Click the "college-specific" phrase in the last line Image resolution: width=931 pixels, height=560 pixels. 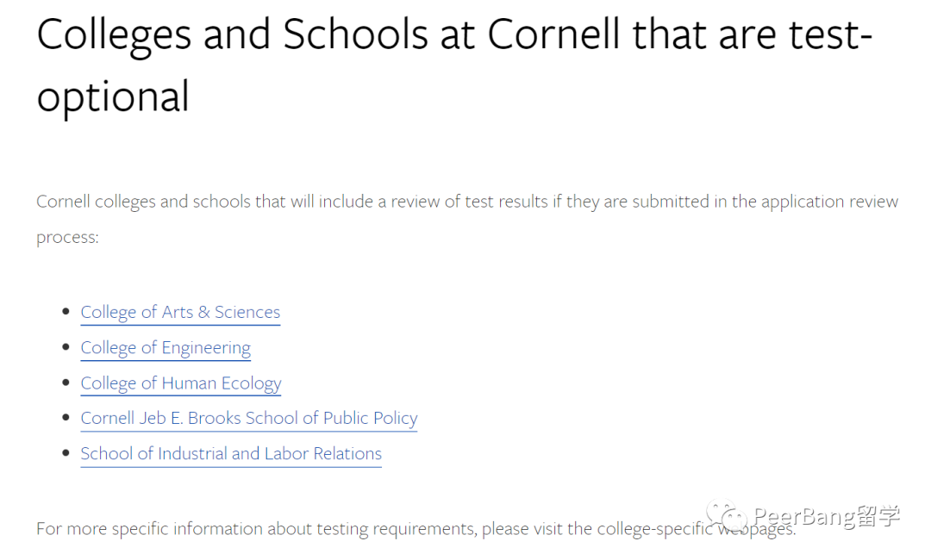pyautogui.click(x=655, y=529)
